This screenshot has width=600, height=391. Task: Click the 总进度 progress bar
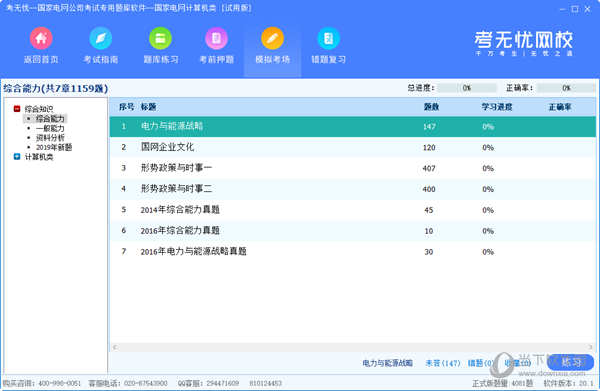click(467, 88)
